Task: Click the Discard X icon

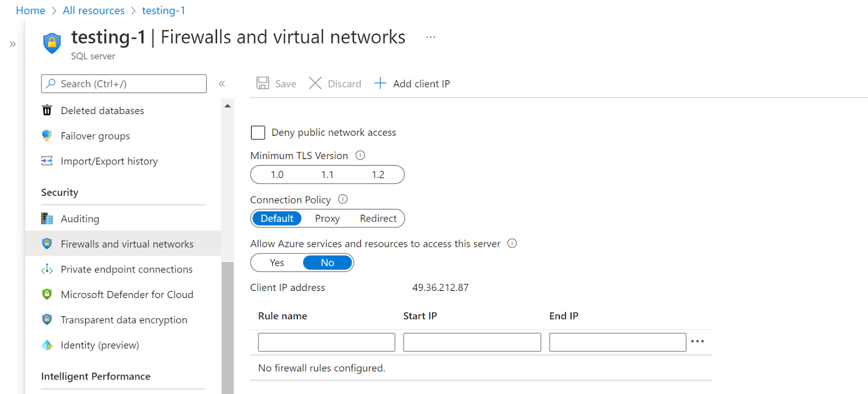Action: coord(315,84)
